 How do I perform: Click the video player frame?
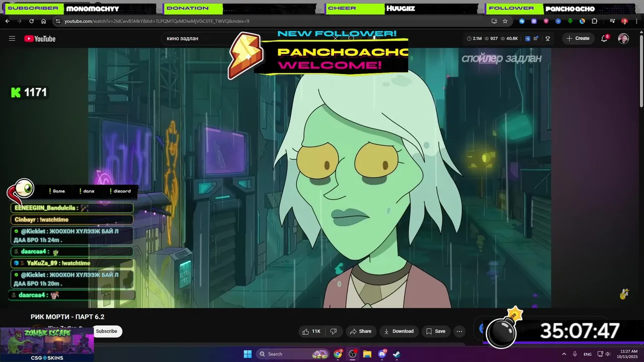click(x=319, y=177)
